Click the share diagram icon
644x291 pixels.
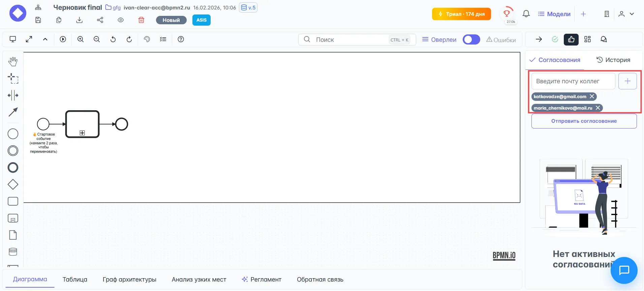point(100,20)
